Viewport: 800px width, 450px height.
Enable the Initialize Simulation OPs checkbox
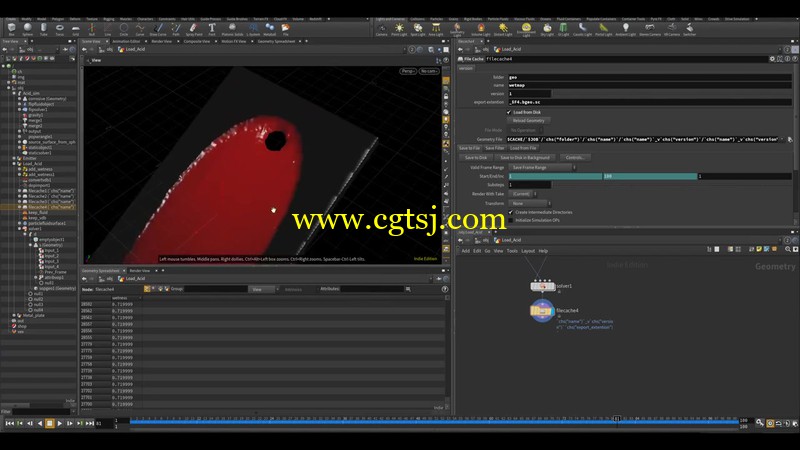pos(511,220)
